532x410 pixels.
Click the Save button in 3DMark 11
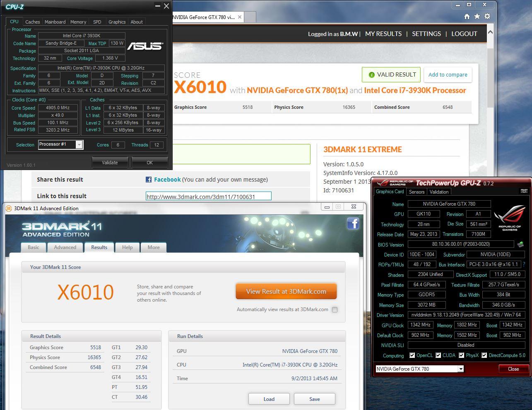[x=315, y=399]
